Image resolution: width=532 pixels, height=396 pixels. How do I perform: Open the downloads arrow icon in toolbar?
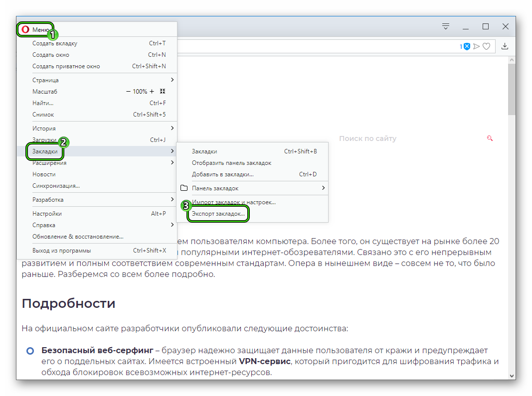(x=505, y=46)
